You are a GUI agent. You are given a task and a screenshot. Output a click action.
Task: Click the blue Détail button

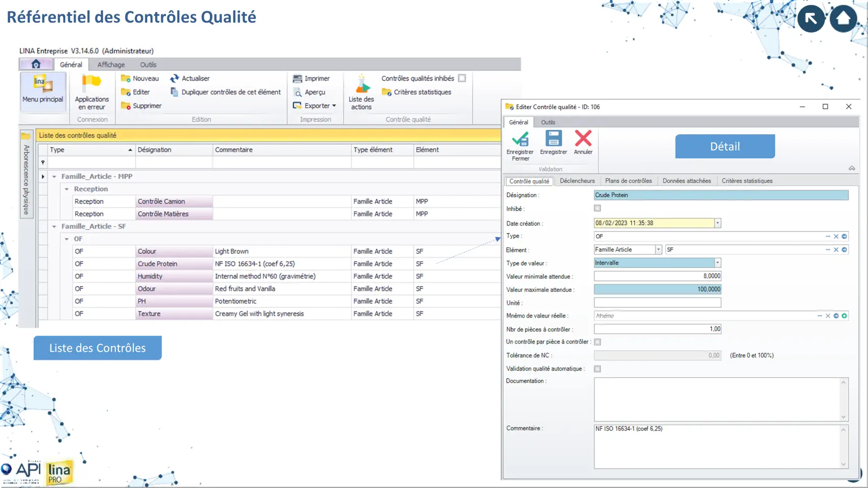pos(725,147)
